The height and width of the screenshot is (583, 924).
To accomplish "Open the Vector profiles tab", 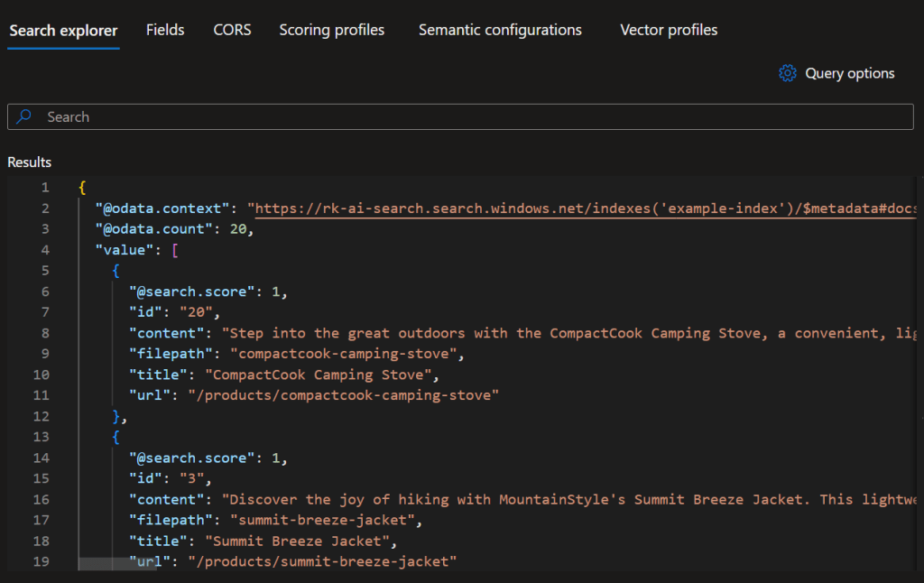I will (x=669, y=30).
